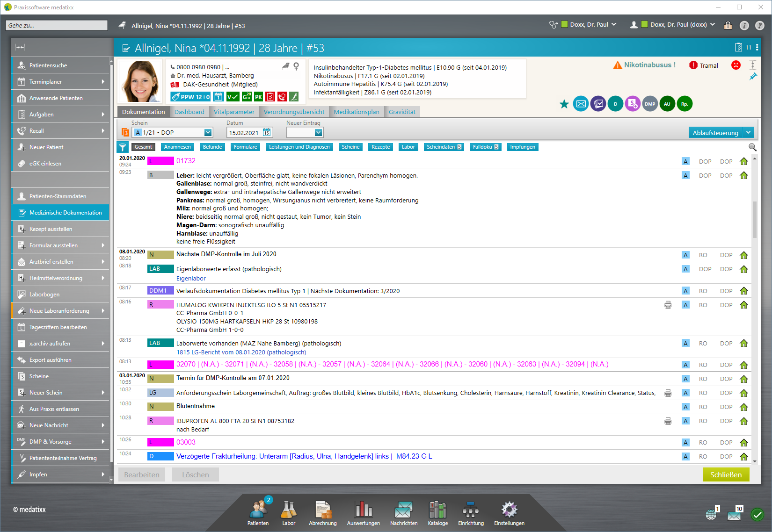Open Abrechnung in the bottom dock
This screenshot has width=772, height=532.
point(322,513)
